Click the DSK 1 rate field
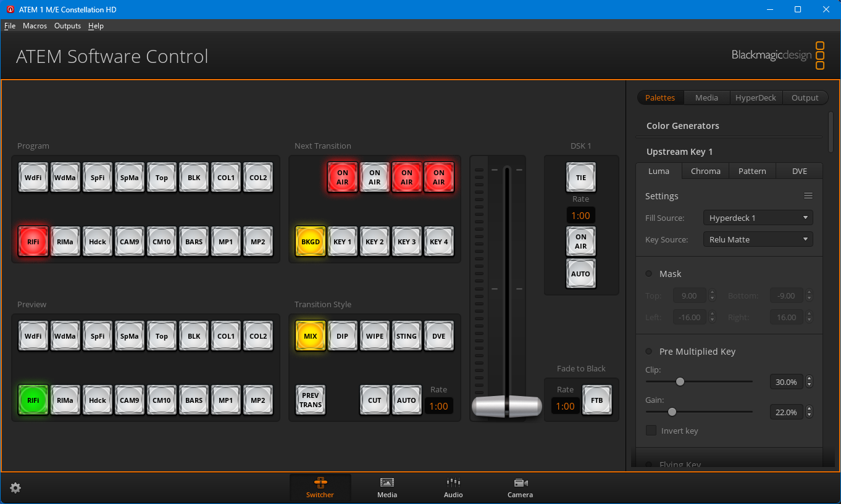The height and width of the screenshot is (504, 841). [580, 215]
